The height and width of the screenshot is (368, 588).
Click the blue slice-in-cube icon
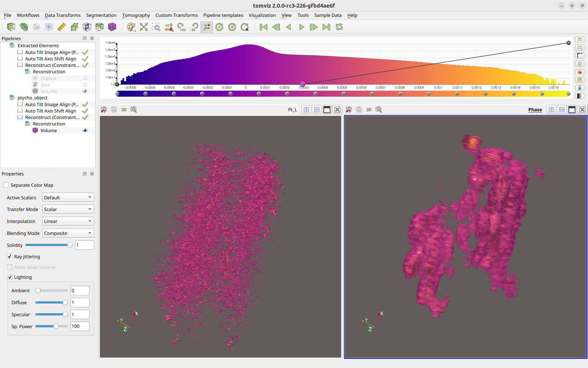(87, 27)
